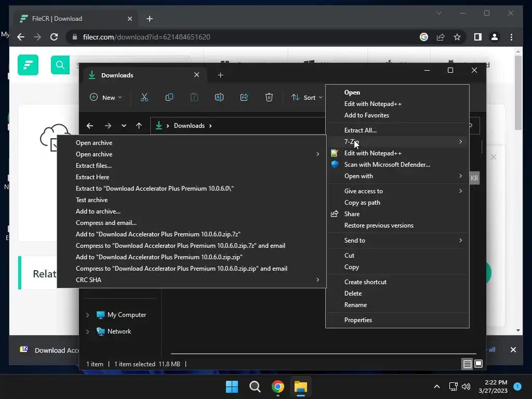Open the New dropdown in Explorer

point(106,97)
